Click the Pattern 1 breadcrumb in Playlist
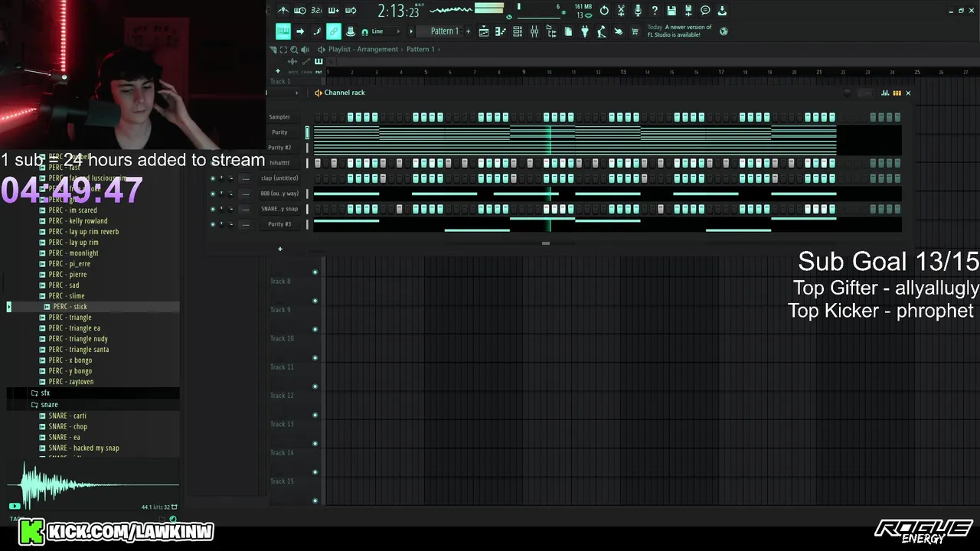This screenshot has height=551, width=980. click(x=420, y=49)
